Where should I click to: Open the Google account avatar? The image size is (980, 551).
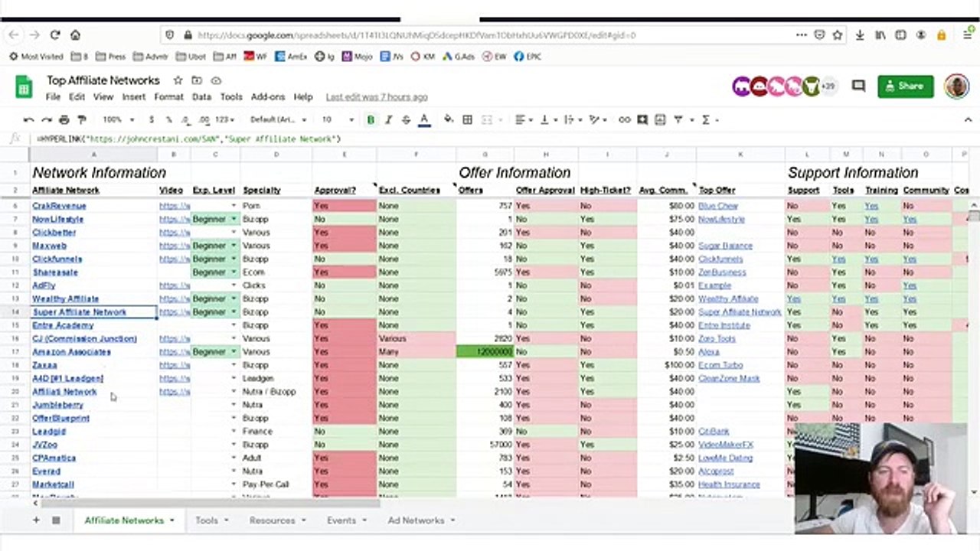pos(956,86)
